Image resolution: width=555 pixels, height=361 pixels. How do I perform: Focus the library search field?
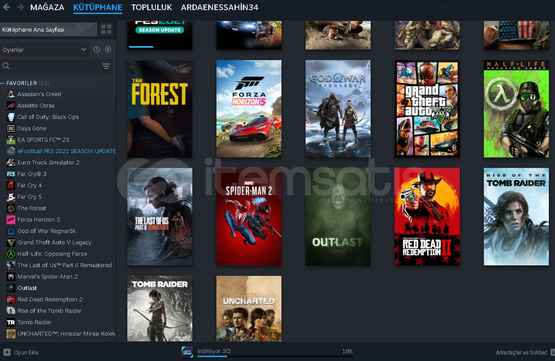[50, 66]
